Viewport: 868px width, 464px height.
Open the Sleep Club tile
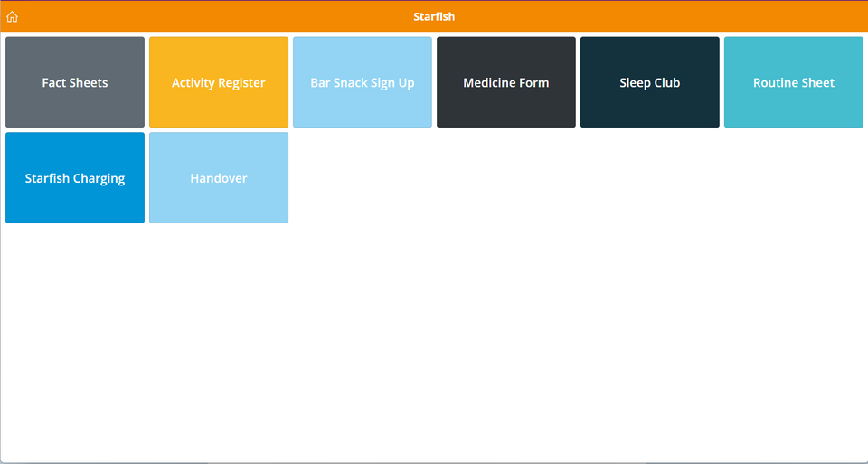pos(650,82)
